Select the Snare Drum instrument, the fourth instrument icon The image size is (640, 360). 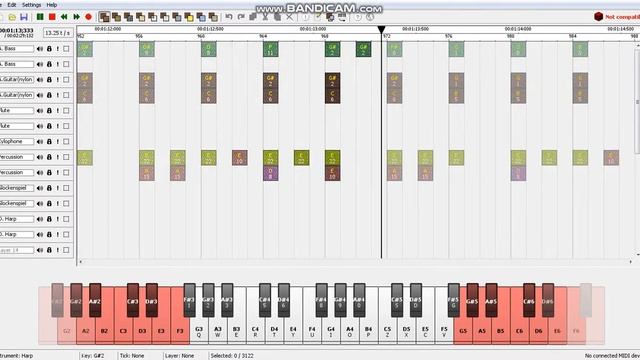(x=141, y=17)
